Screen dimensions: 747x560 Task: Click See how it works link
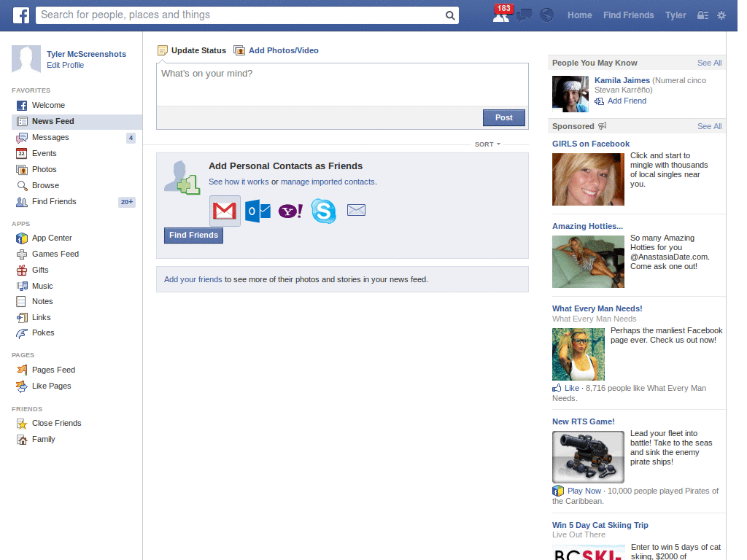tap(239, 182)
